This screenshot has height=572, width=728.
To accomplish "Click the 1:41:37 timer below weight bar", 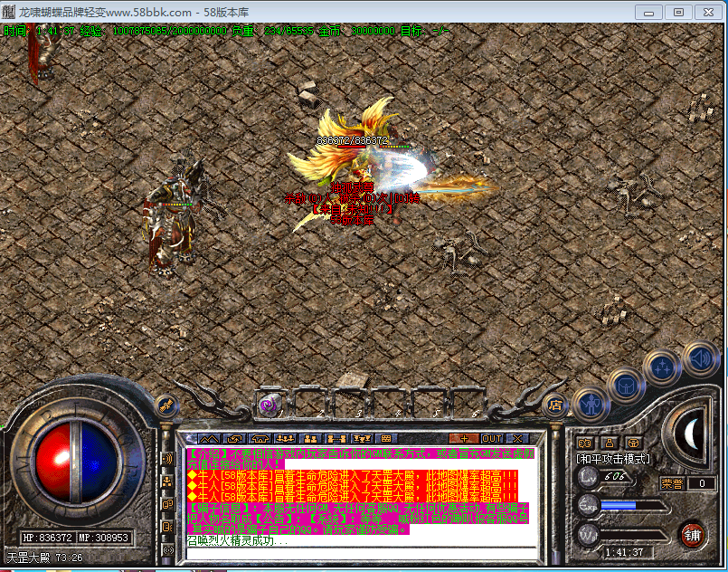I will tap(625, 552).
